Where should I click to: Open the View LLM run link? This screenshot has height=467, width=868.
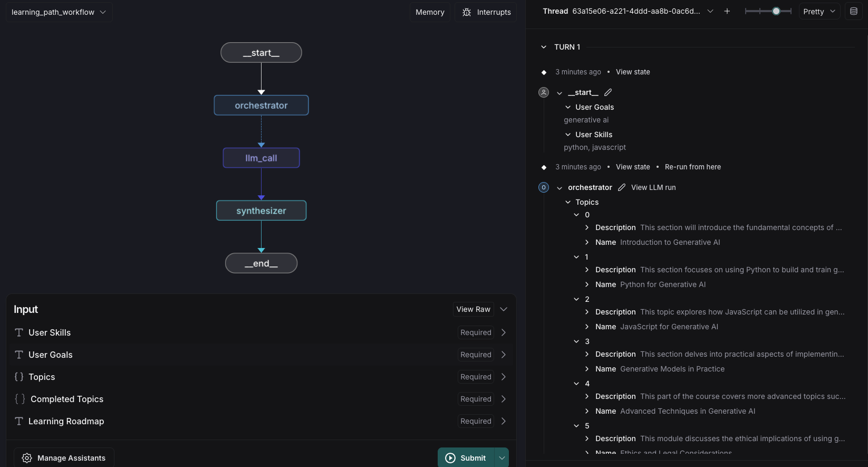(653, 187)
